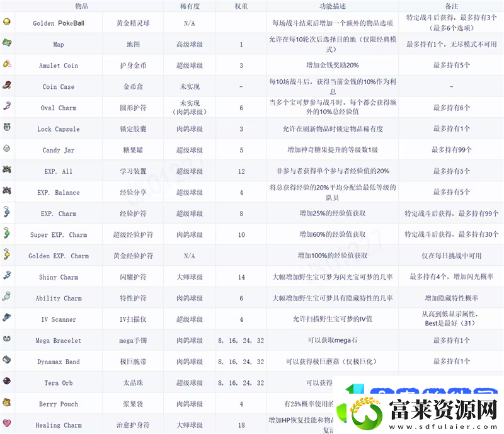Click the Coin Case item icon
This screenshot has width=504, height=434.
point(7,85)
